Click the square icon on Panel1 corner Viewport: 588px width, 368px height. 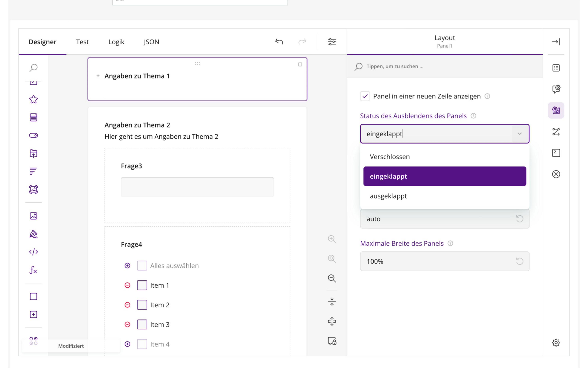pyautogui.click(x=300, y=65)
